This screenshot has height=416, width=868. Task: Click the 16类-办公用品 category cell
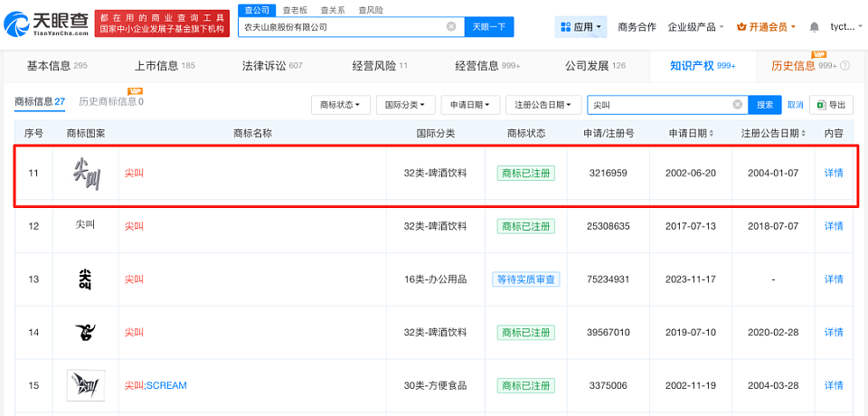pos(436,279)
